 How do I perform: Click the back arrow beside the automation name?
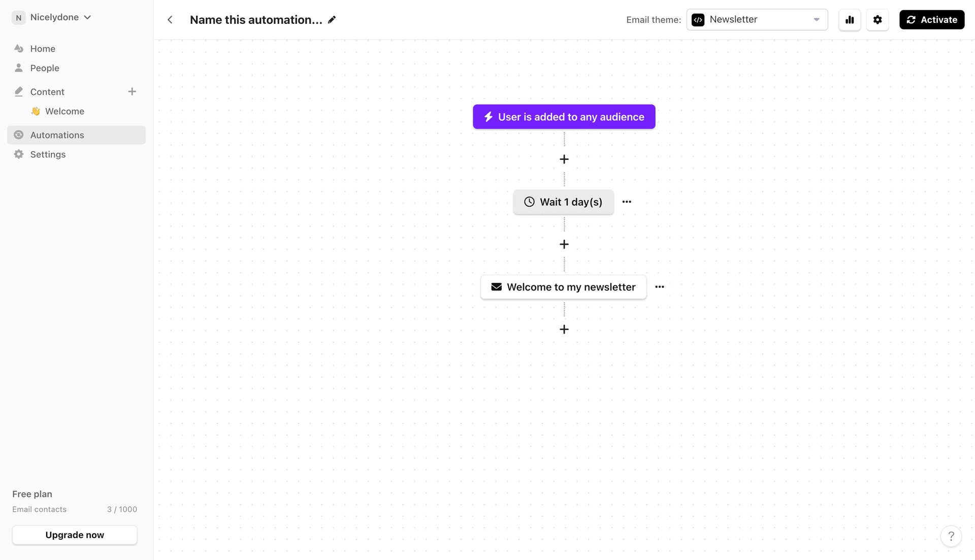click(170, 19)
